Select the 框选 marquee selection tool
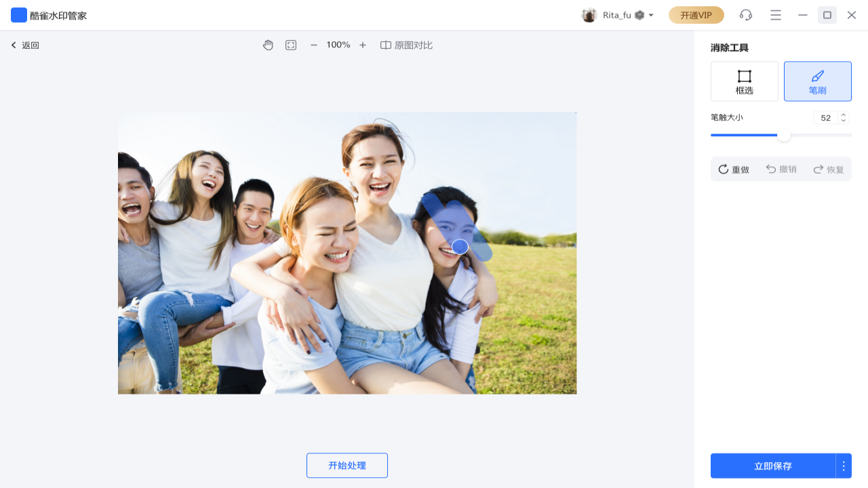 pyautogui.click(x=744, y=81)
